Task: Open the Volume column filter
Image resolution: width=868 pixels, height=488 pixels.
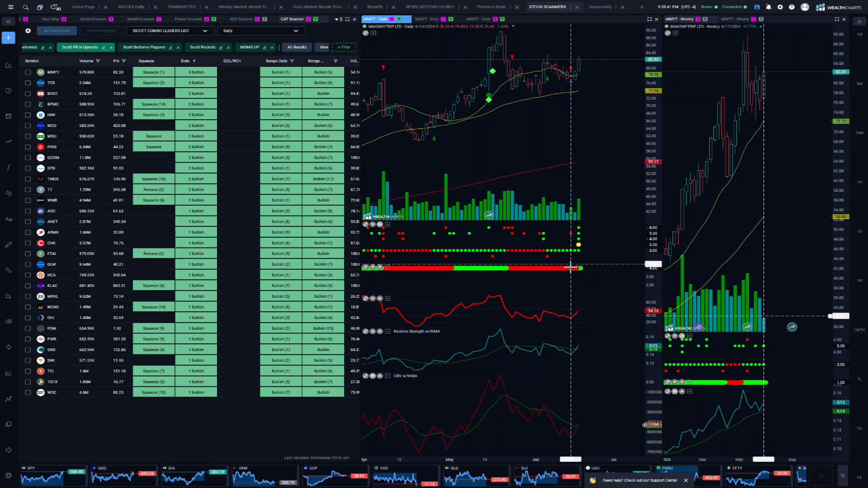Action: coord(98,61)
